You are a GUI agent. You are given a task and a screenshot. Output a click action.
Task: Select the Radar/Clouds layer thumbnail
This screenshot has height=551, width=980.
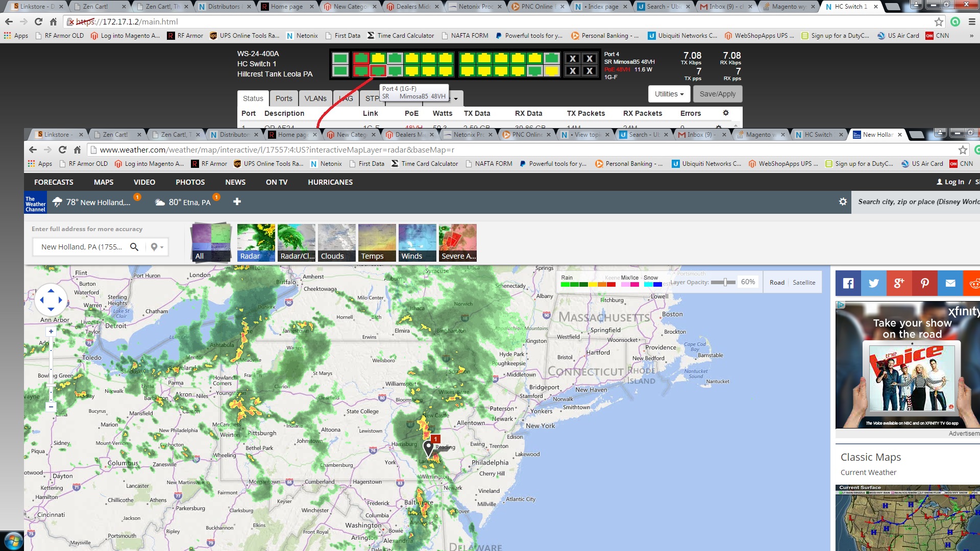tap(296, 243)
